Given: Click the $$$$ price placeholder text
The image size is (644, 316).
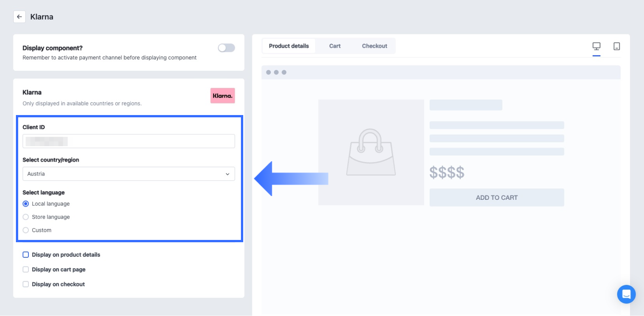Looking at the screenshot, I should click(447, 173).
